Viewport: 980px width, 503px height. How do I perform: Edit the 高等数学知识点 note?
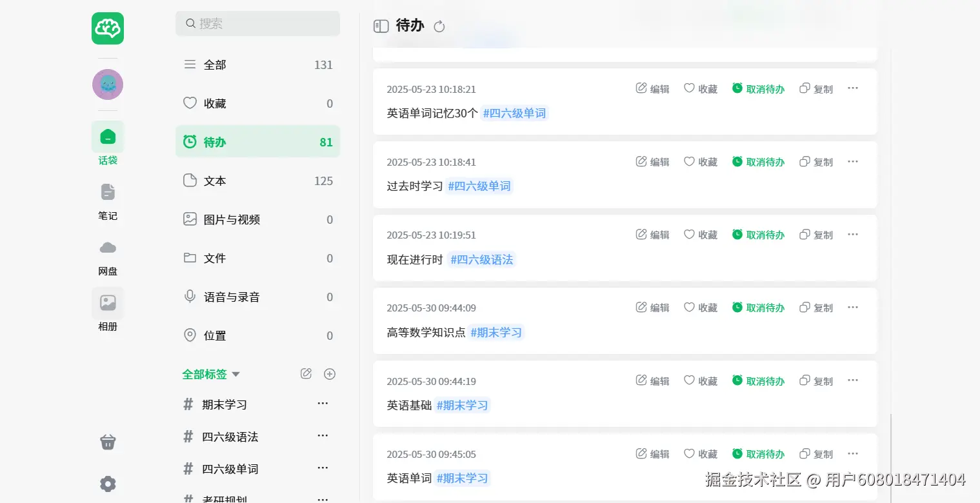point(652,308)
